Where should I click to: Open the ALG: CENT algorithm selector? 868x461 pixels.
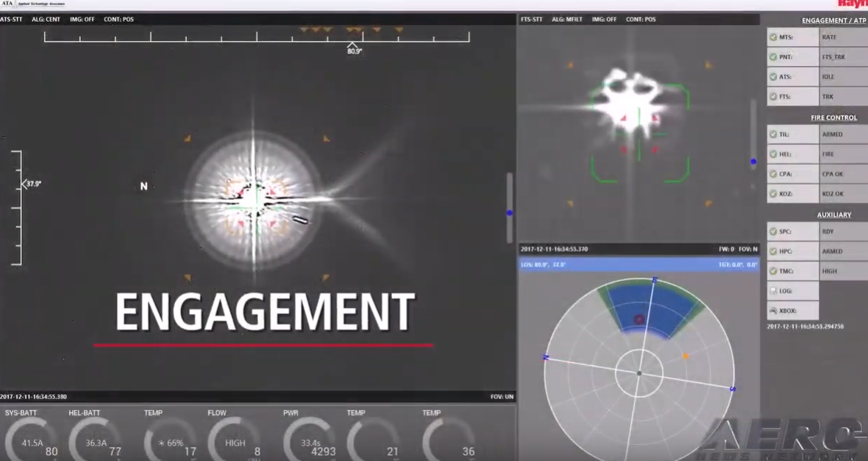click(x=46, y=19)
